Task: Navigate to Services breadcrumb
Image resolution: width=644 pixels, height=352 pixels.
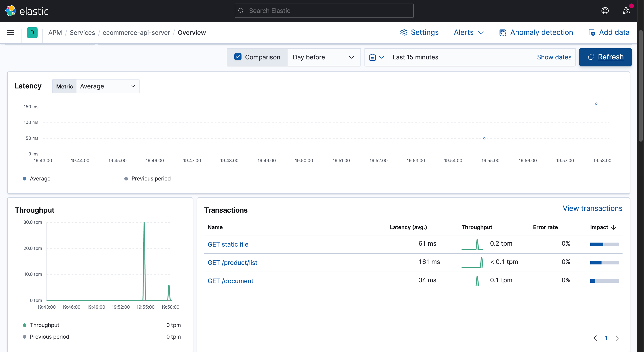Action: pos(82,33)
